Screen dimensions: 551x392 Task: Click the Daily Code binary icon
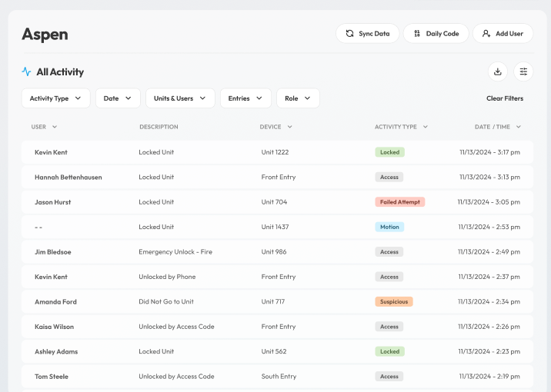tap(417, 33)
